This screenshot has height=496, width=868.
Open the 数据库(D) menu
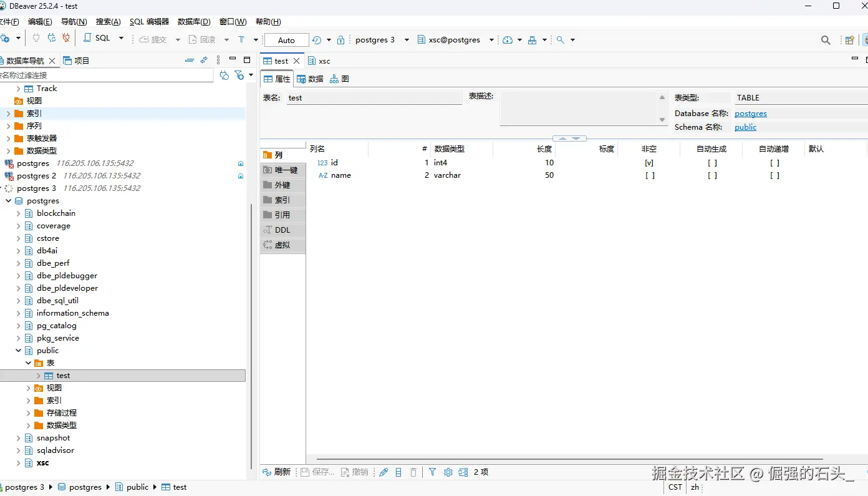(x=194, y=22)
